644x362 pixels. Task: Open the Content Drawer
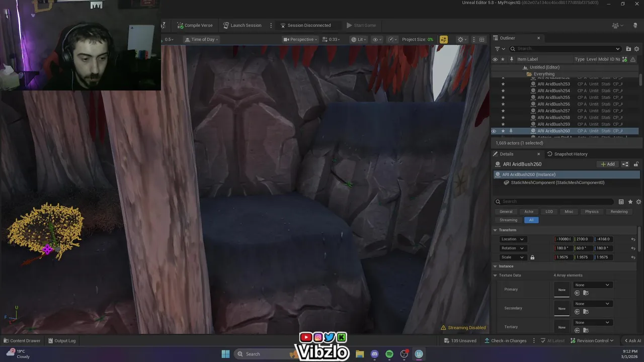pos(22,341)
